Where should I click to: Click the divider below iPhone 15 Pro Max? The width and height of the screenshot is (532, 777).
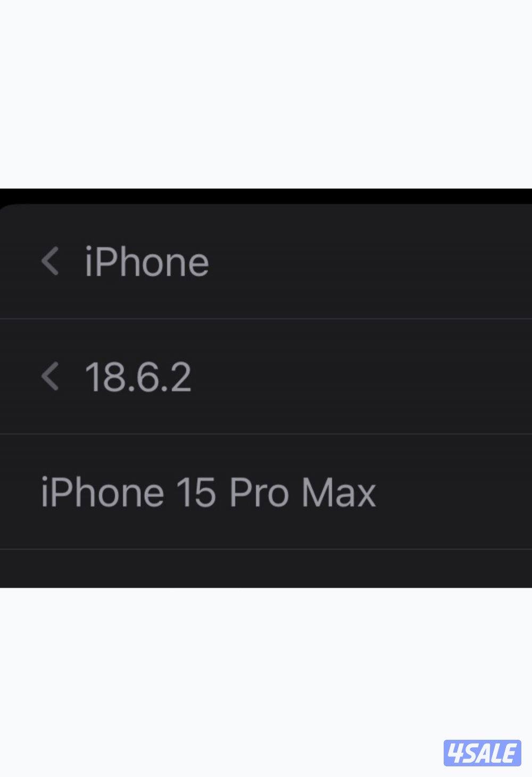pos(266,549)
